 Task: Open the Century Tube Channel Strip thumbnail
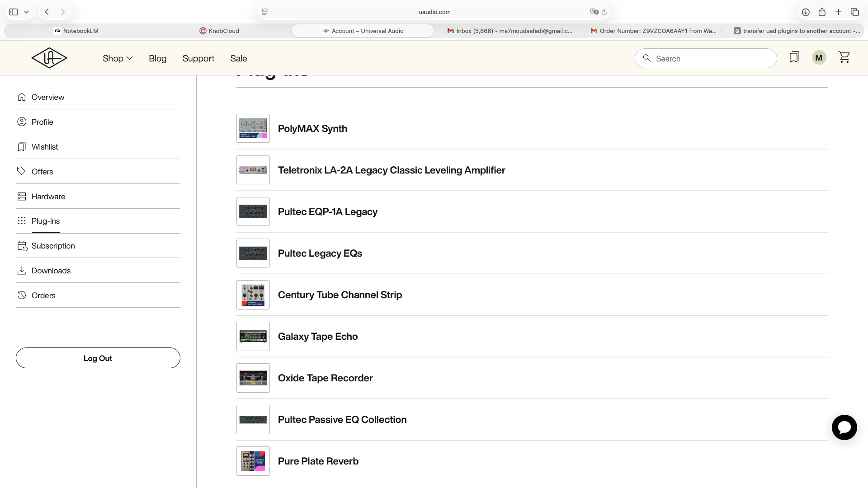pyautogui.click(x=253, y=295)
